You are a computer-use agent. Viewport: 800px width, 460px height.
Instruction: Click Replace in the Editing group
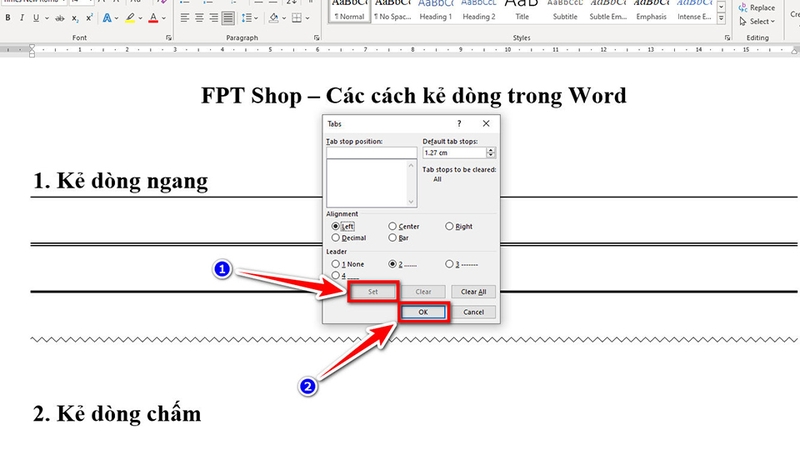coord(757,8)
